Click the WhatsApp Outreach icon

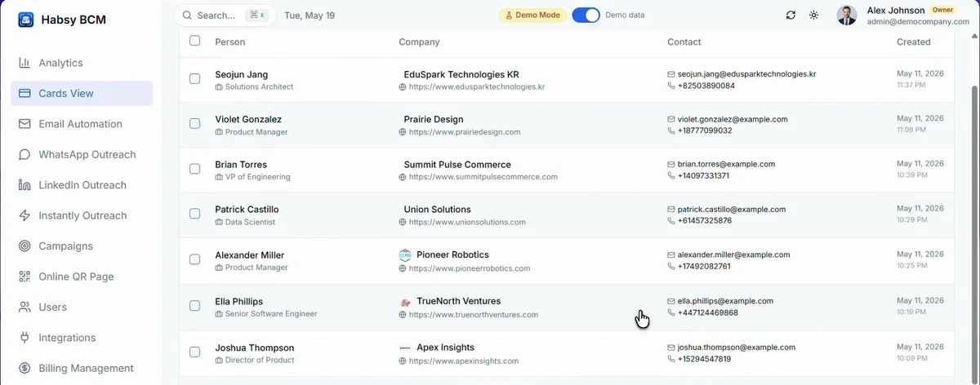click(x=24, y=155)
